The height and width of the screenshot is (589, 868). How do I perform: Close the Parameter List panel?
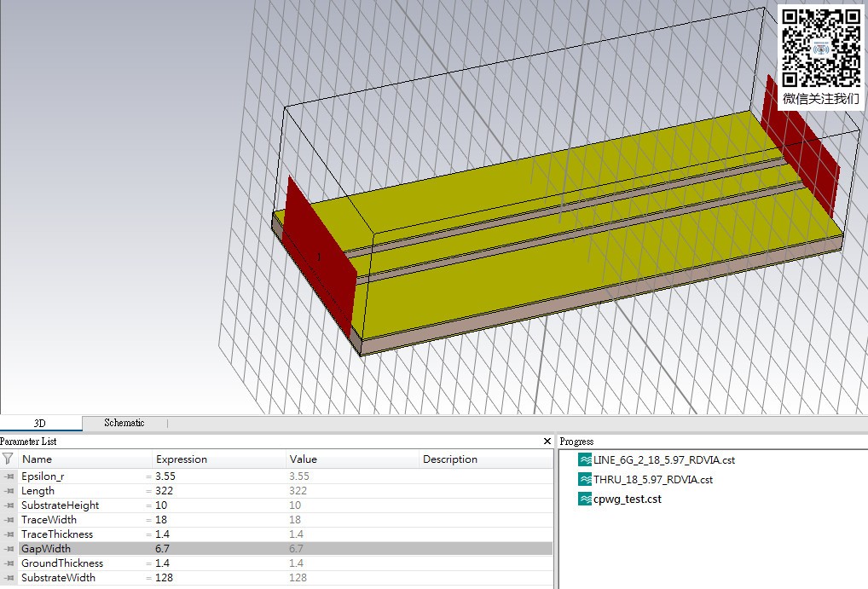coord(547,442)
